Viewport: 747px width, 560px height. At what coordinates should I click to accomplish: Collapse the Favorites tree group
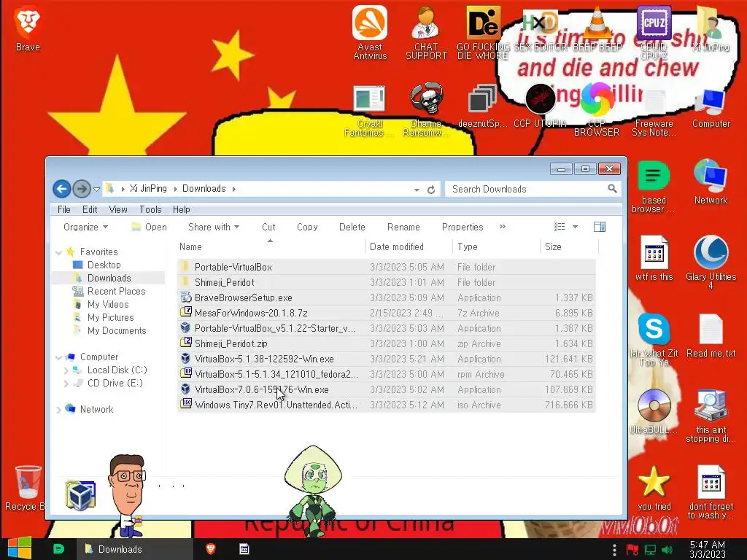[x=58, y=252]
